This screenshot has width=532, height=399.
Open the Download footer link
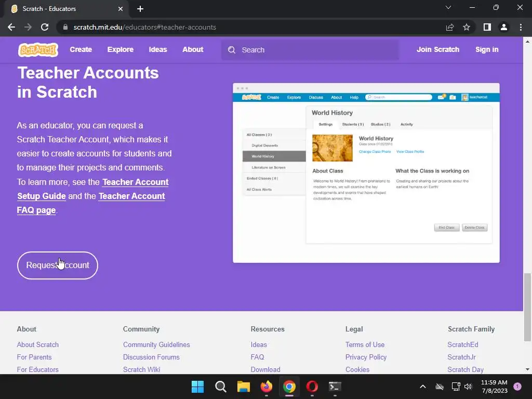265,369
